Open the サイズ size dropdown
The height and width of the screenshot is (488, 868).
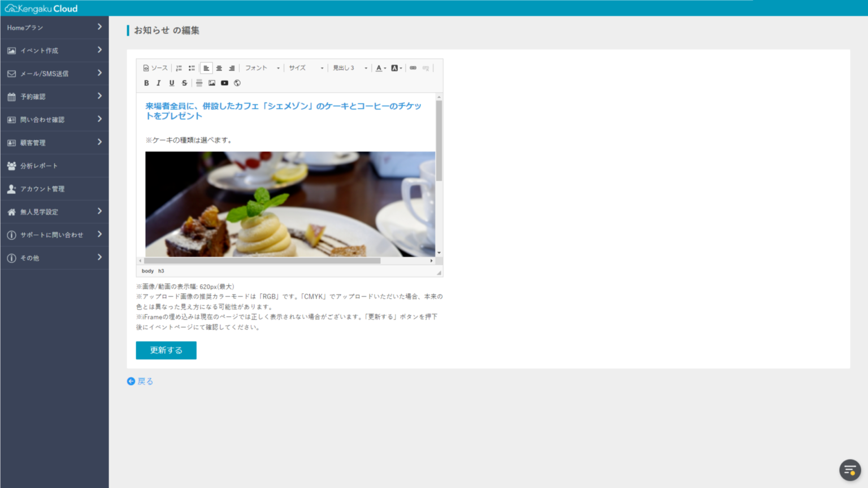tap(304, 68)
